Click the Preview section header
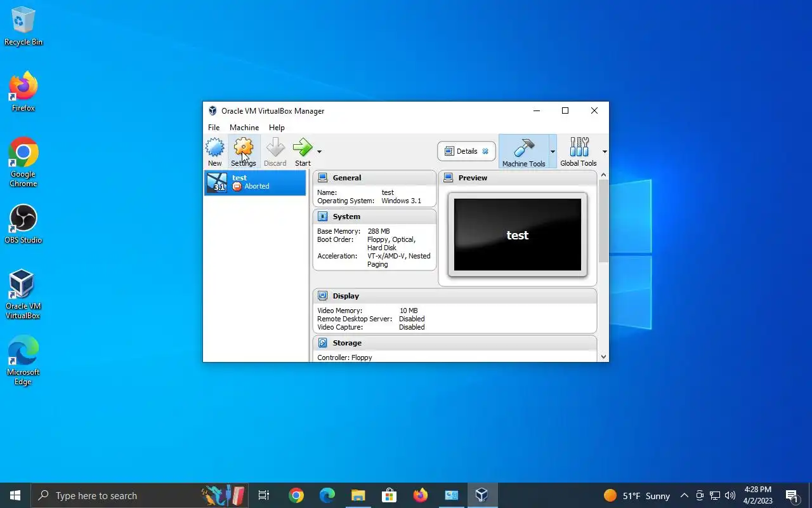Viewport: 812px width, 508px height. (518, 178)
